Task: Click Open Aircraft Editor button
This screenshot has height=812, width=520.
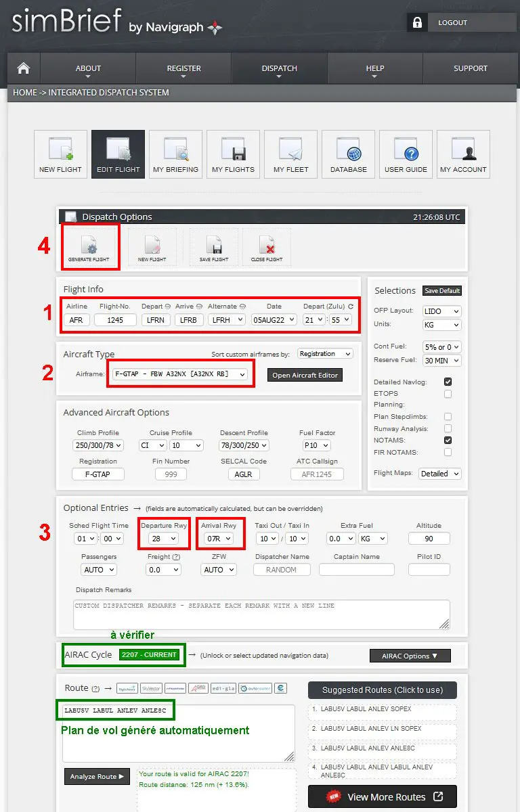Action: 304,375
